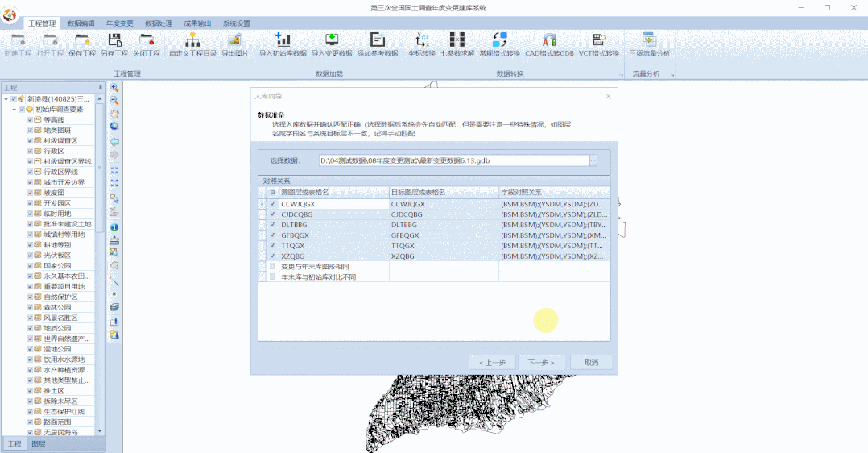Screen dimensions: 868x453
Task: Select the zoom out map tool
Action: pyautogui.click(x=114, y=101)
